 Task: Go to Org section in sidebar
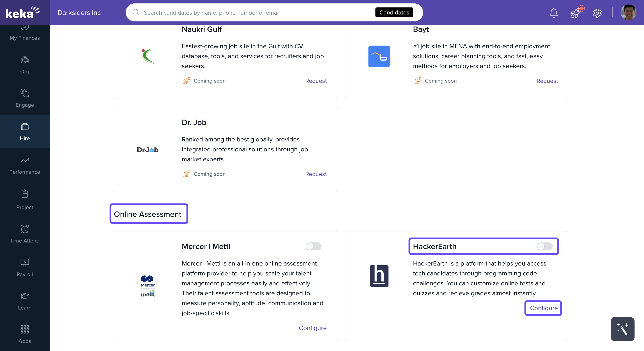25,65
